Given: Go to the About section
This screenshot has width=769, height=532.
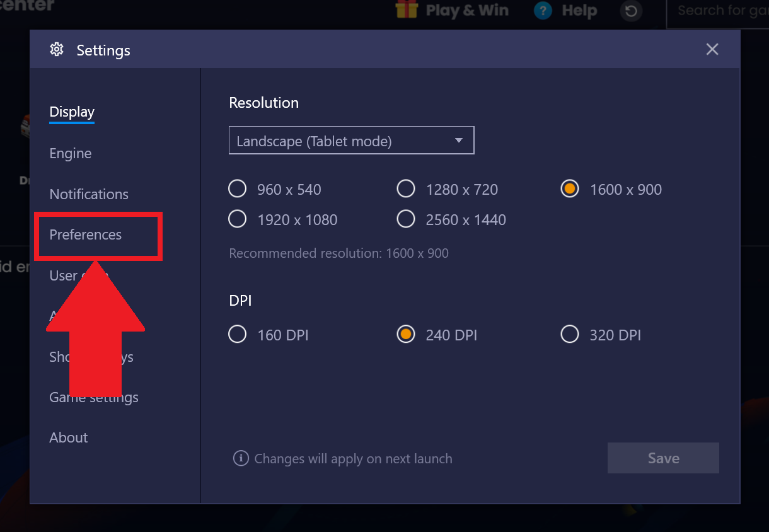Looking at the screenshot, I should pyautogui.click(x=69, y=437).
